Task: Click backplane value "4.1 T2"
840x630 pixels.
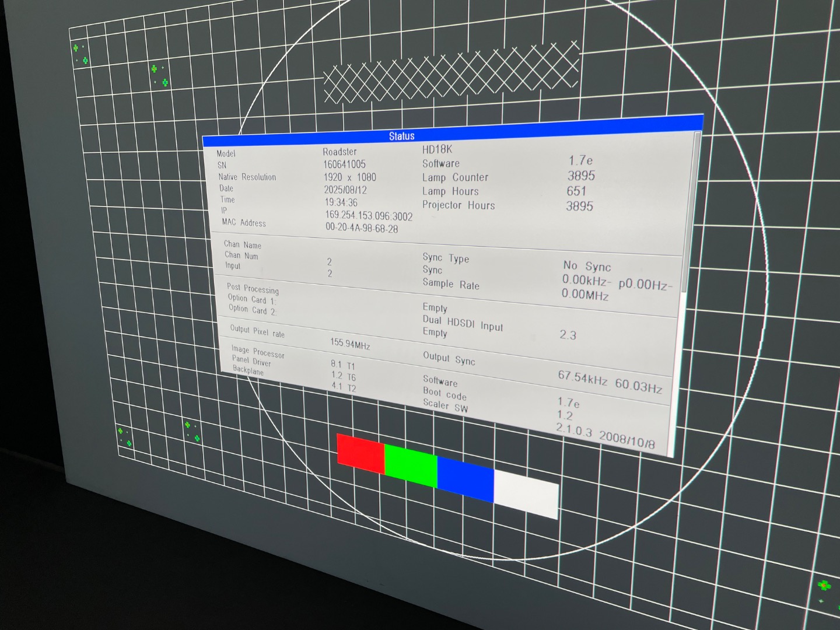Action: pyautogui.click(x=344, y=387)
